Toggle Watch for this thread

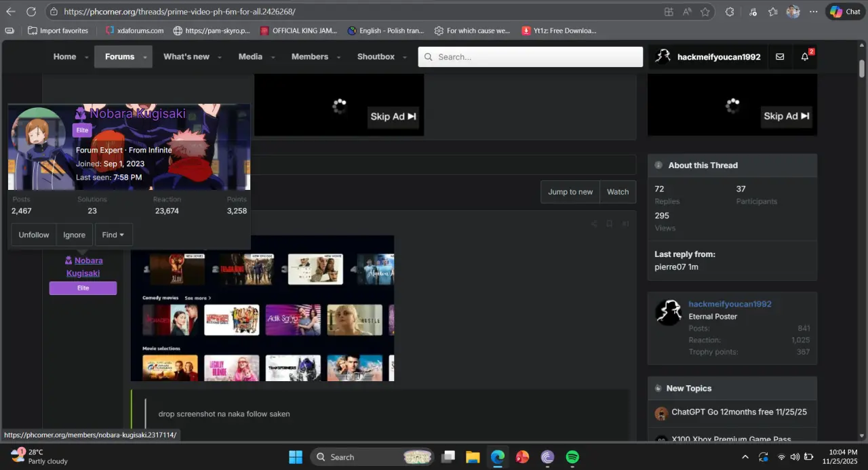point(618,192)
